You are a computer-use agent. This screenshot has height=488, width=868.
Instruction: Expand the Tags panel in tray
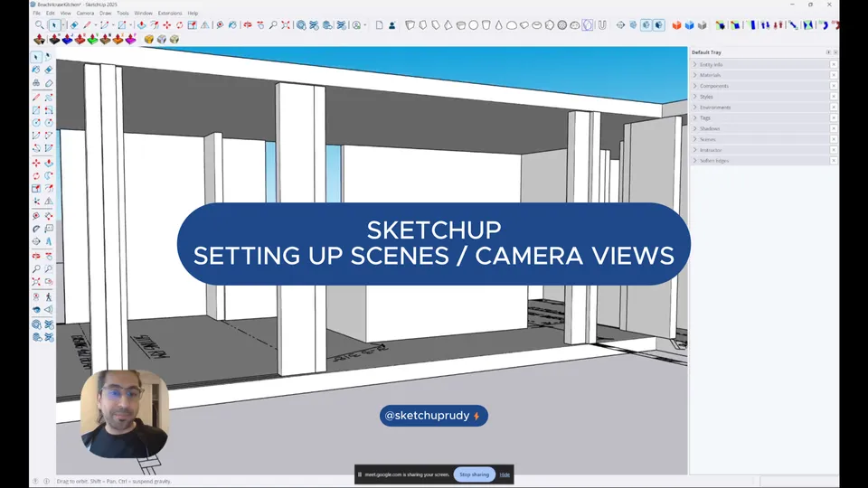tap(705, 117)
